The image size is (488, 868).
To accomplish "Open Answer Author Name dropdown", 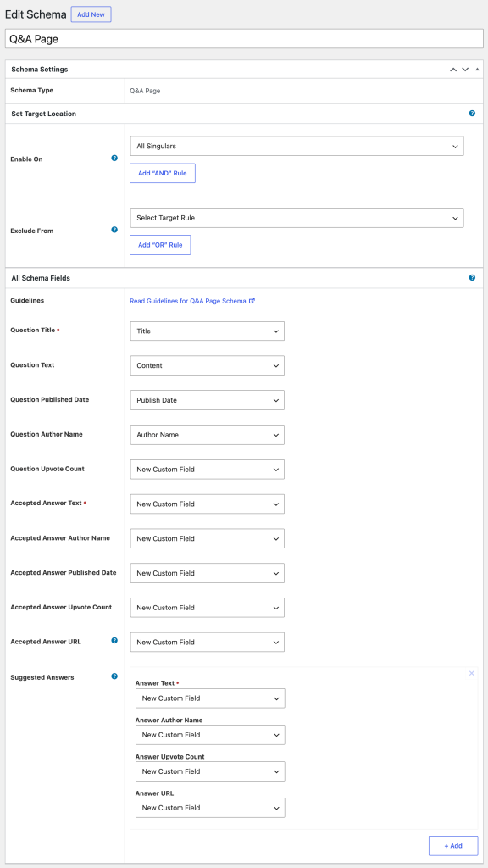I will (210, 735).
